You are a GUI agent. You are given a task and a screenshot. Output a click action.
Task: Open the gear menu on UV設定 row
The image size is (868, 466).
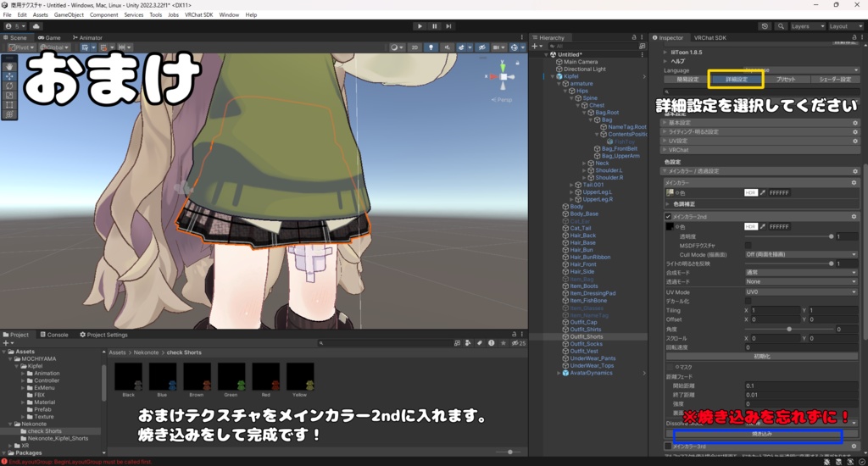[854, 141]
